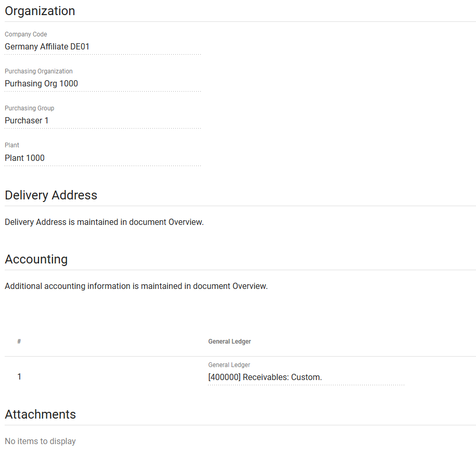Click the Purchasing Group label
Viewport: 476px width, 454px height.
pos(29,108)
